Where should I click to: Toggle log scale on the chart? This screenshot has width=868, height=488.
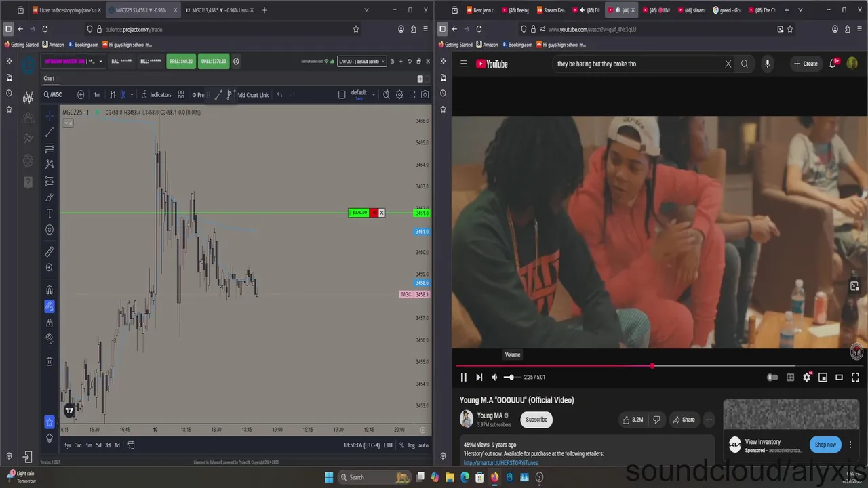pos(411,445)
